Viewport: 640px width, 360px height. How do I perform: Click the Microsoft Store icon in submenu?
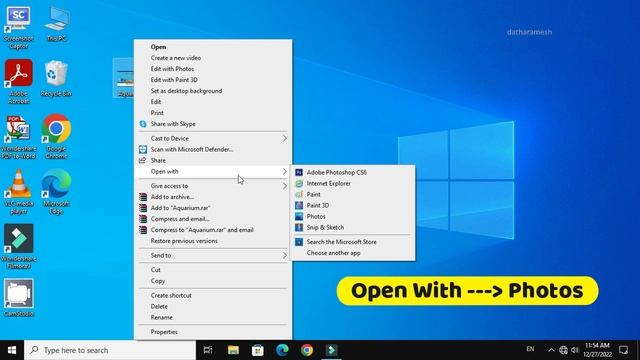299,242
